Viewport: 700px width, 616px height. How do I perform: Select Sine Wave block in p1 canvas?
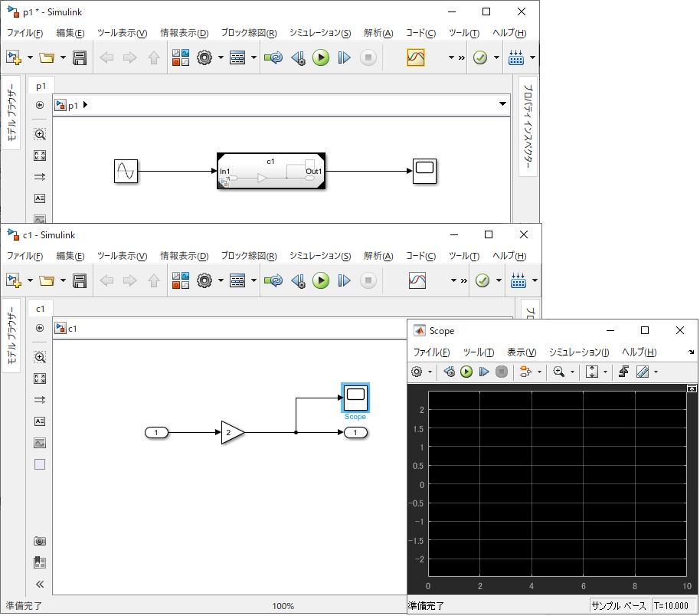(x=126, y=171)
